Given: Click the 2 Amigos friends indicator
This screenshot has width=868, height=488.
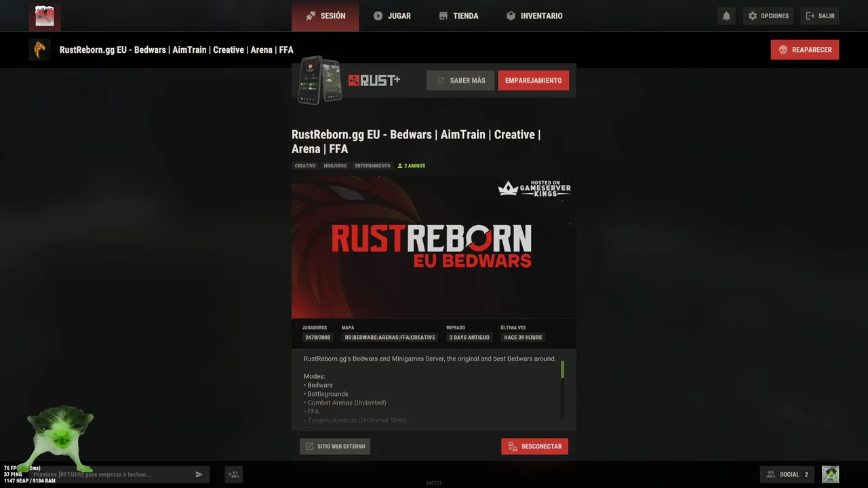Looking at the screenshot, I should 412,166.
